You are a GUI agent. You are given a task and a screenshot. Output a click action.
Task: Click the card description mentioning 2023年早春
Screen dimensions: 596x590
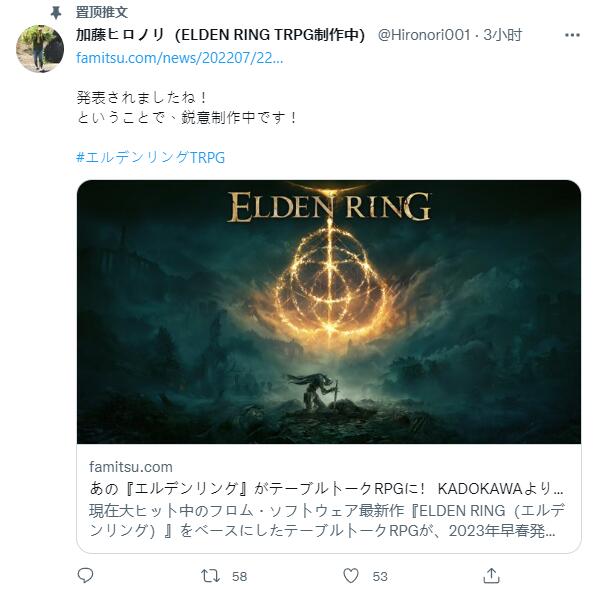pyautogui.click(x=327, y=520)
